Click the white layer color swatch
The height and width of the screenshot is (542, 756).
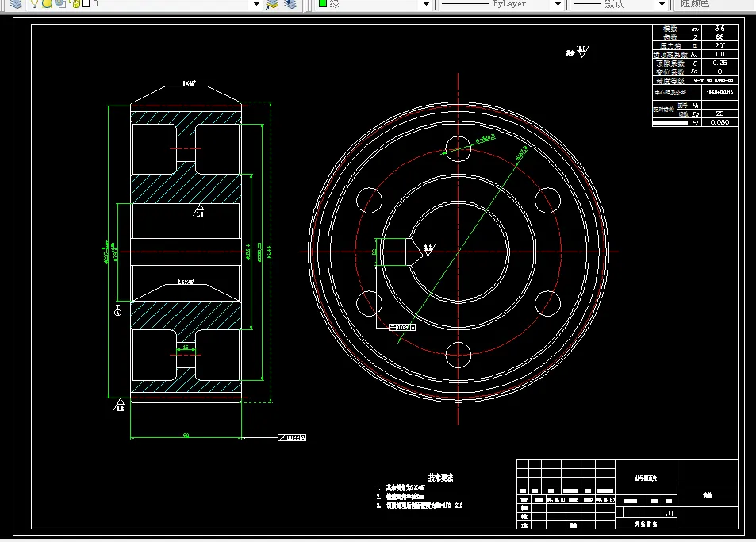pyautogui.click(x=86, y=3)
